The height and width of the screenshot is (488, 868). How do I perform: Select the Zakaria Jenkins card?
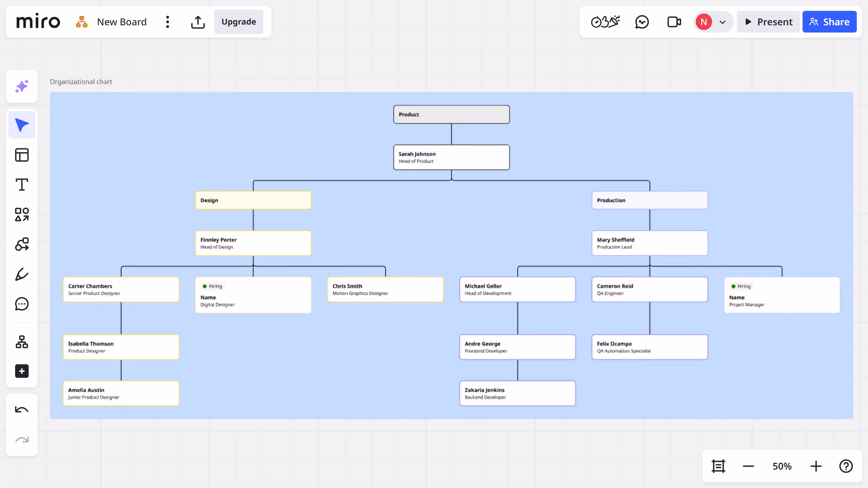point(518,393)
